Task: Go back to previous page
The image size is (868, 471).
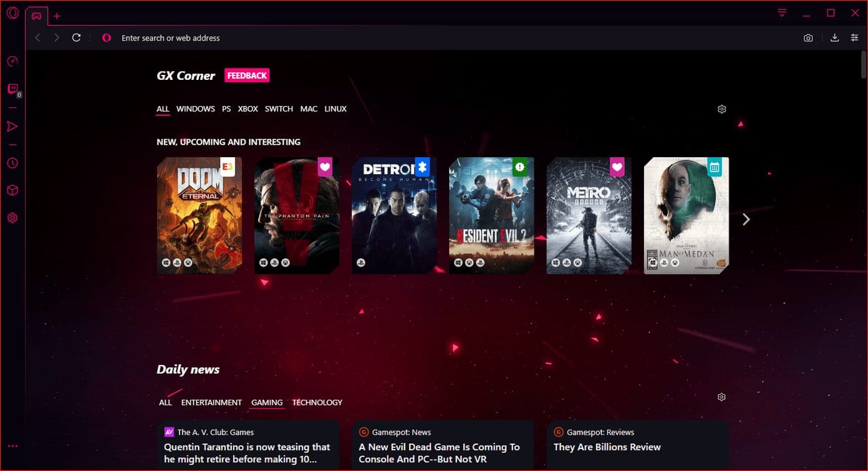Action: (x=37, y=37)
